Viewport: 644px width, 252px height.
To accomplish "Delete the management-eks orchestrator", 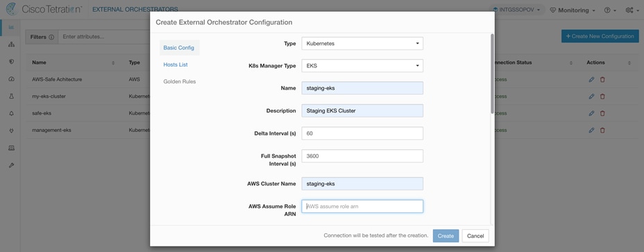I will (602, 130).
